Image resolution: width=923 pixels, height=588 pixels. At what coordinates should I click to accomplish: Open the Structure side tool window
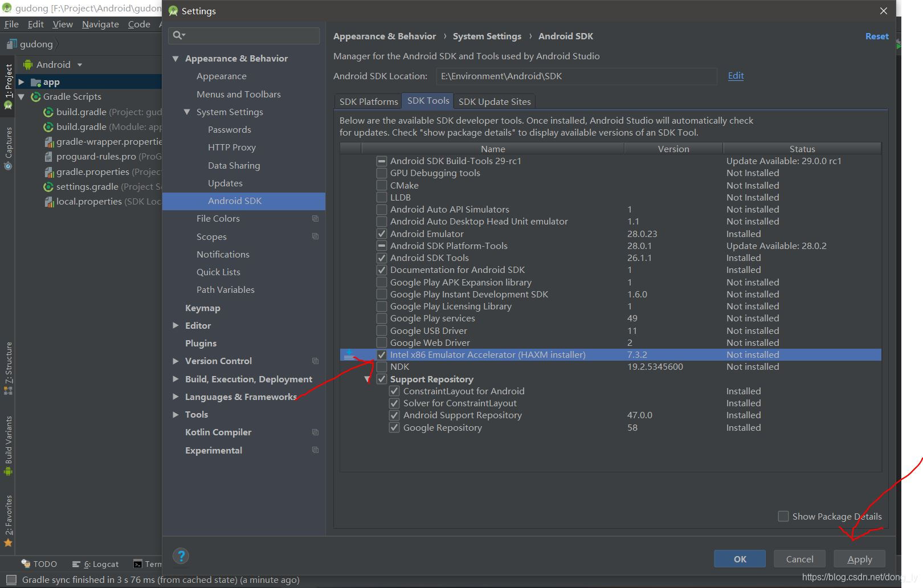(8, 368)
